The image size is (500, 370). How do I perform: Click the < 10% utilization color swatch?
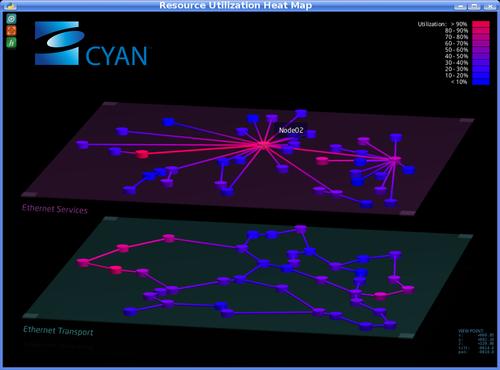[481, 82]
